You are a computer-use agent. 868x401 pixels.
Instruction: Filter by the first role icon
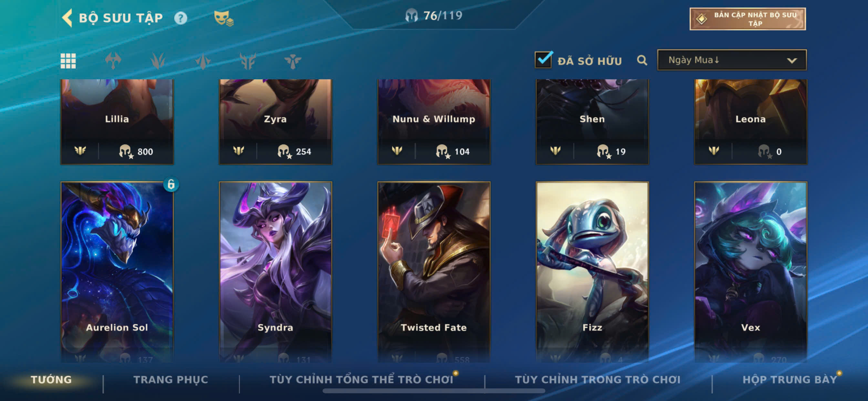(113, 61)
